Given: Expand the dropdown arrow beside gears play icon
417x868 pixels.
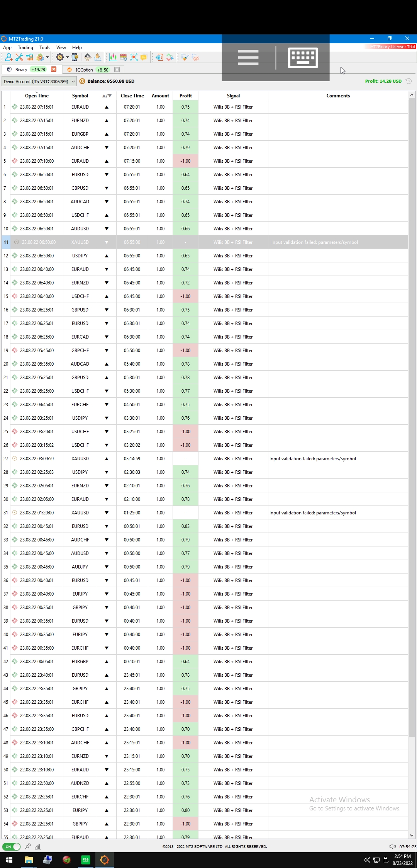Looking at the screenshot, I should [47, 58].
